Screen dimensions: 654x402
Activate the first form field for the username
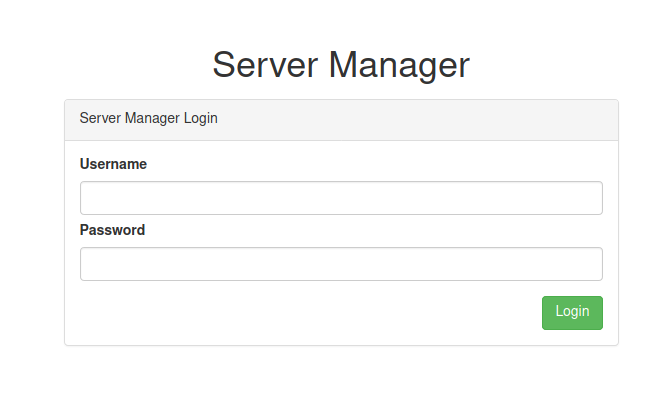341,198
